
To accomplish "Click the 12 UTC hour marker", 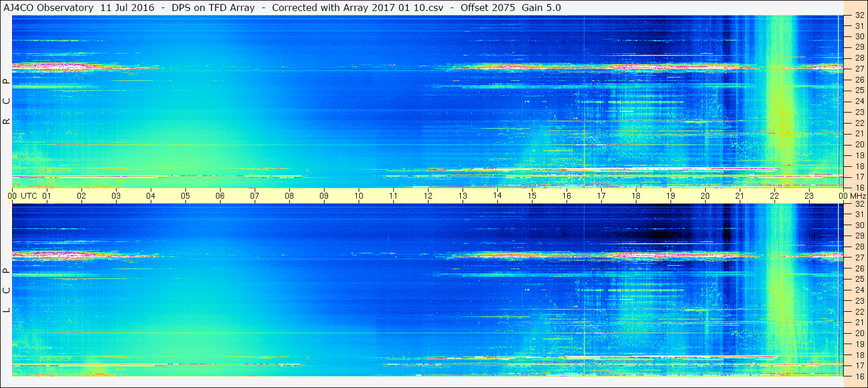I will point(428,196).
